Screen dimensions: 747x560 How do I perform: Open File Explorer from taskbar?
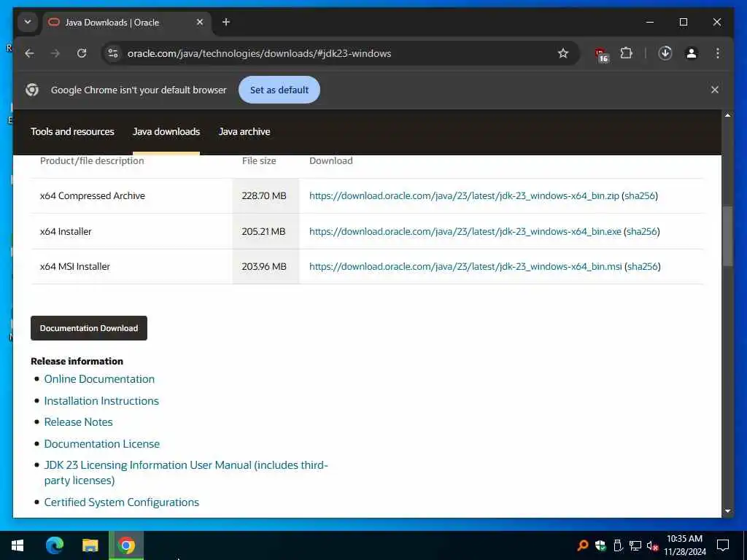coord(90,545)
